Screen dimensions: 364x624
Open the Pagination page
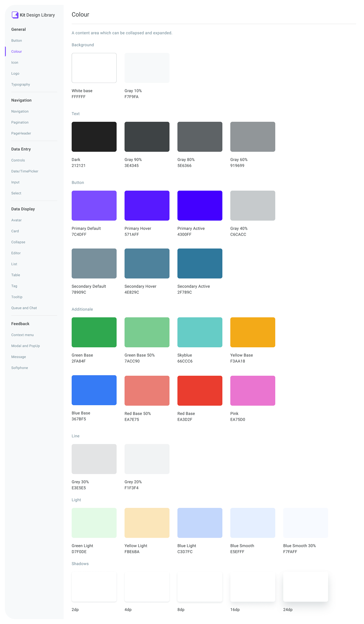tap(20, 122)
